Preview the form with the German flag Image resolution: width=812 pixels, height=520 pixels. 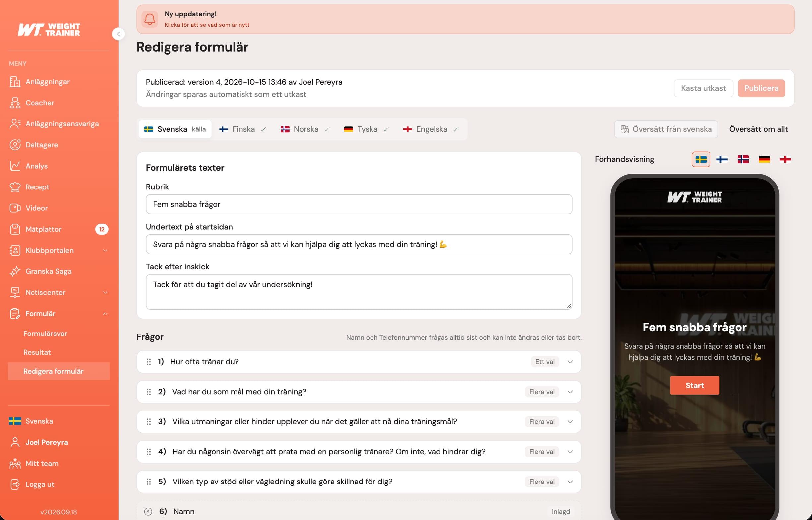(764, 159)
